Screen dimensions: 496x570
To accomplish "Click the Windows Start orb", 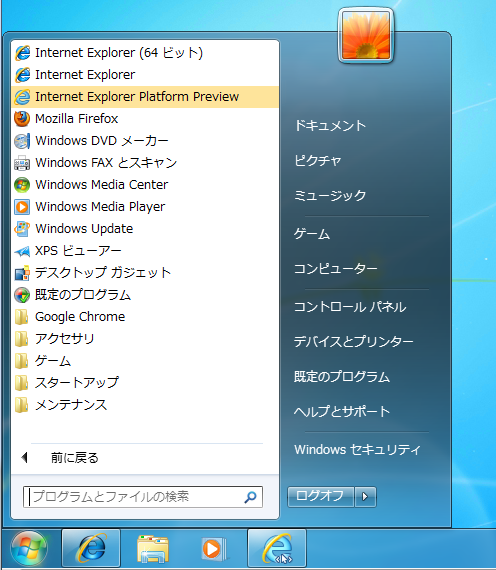I will 29,549.
